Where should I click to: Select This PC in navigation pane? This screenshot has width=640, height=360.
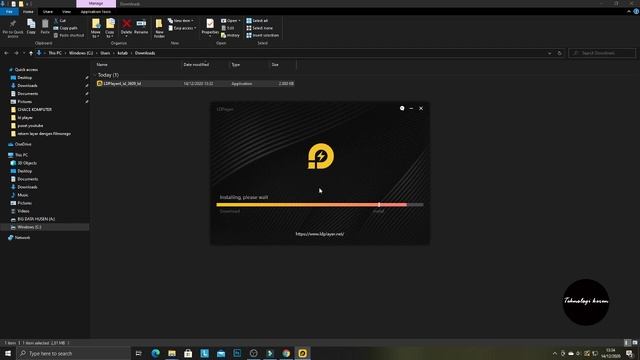coord(21,155)
